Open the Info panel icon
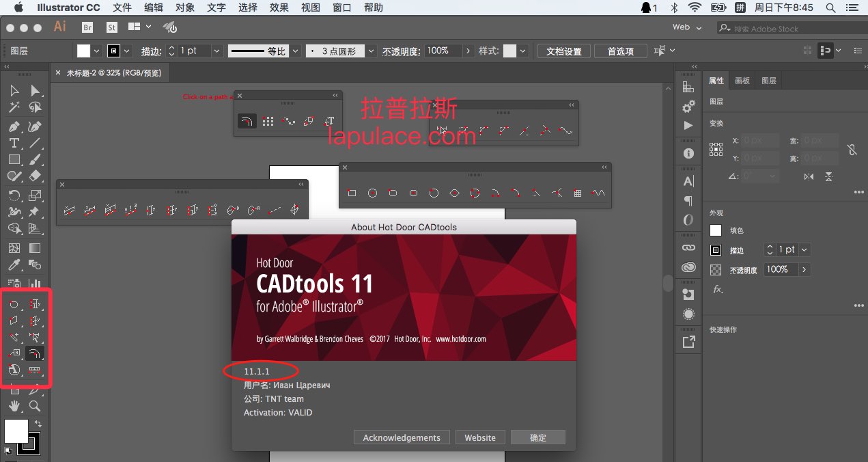The image size is (868, 462). click(x=688, y=154)
